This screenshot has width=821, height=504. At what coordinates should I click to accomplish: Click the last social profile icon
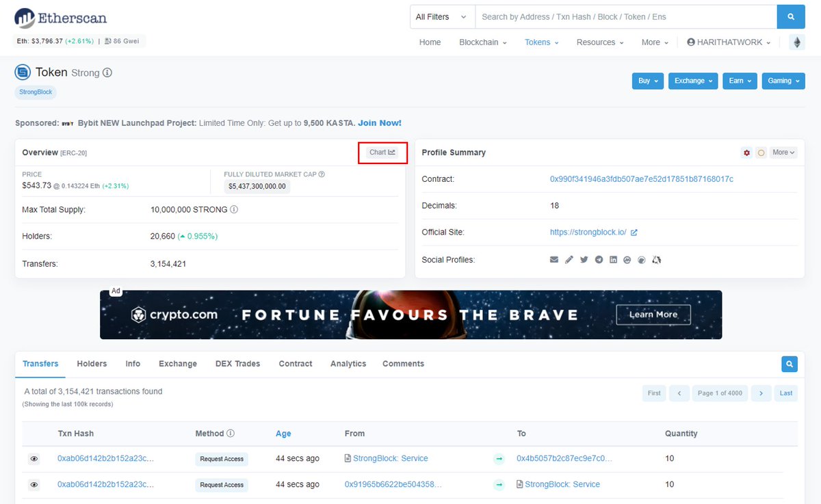click(657, 260)
